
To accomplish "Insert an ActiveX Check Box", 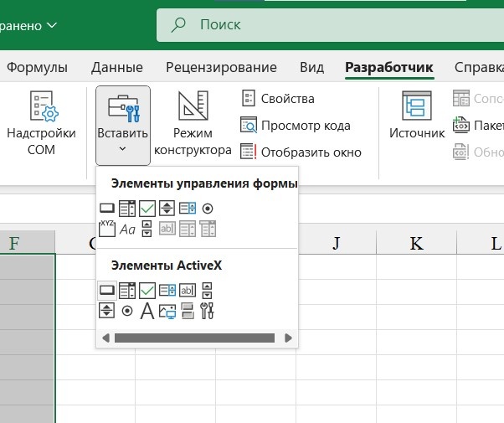I will coord(147,291).
